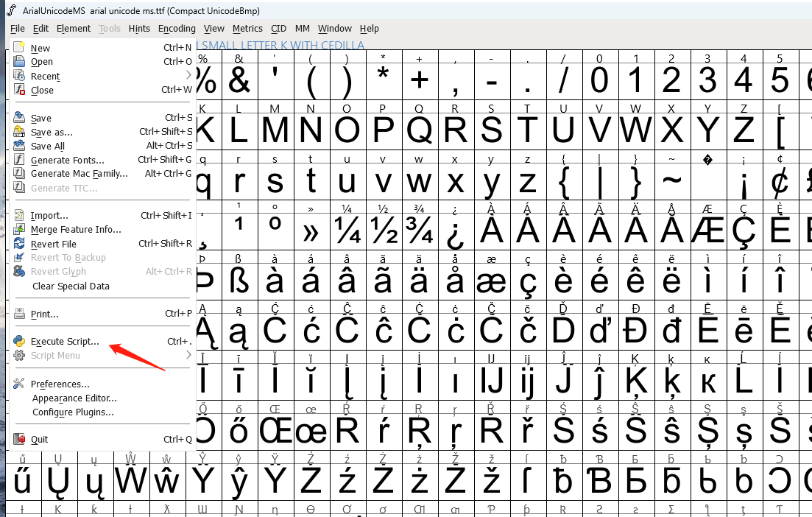Select the asterisk glyph cell
812x517 pixels.
pyautogui.click(x=384, y=81)
